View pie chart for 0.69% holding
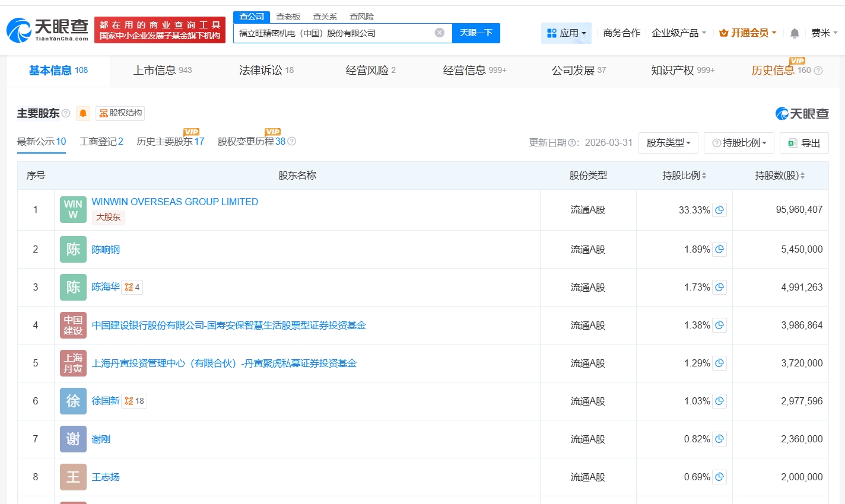Screen dimensions: 845x504 [x=719, y=477]
